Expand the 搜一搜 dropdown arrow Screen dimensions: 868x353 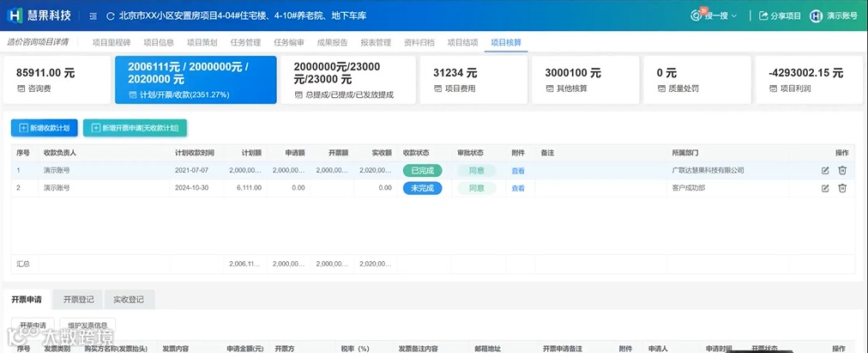tap(734, 16)
